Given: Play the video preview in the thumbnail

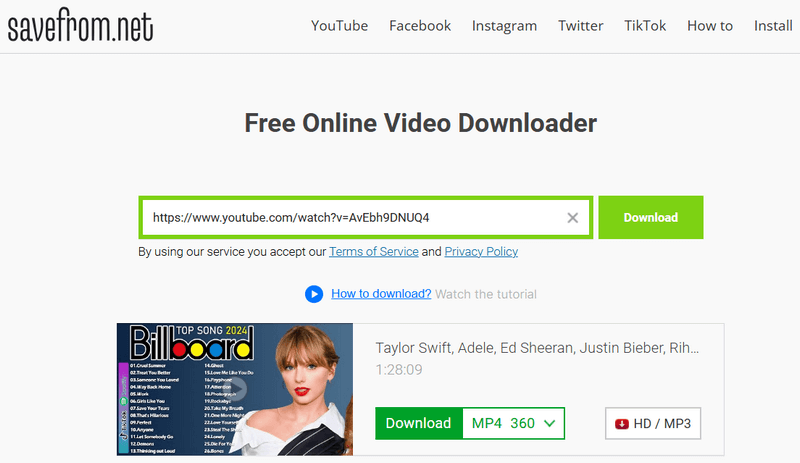Looking at the screenshot, I should [x=235, y=389].
